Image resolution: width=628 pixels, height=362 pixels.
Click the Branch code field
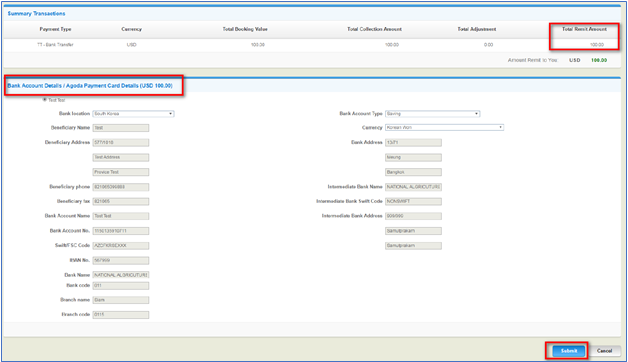point(121,315)
